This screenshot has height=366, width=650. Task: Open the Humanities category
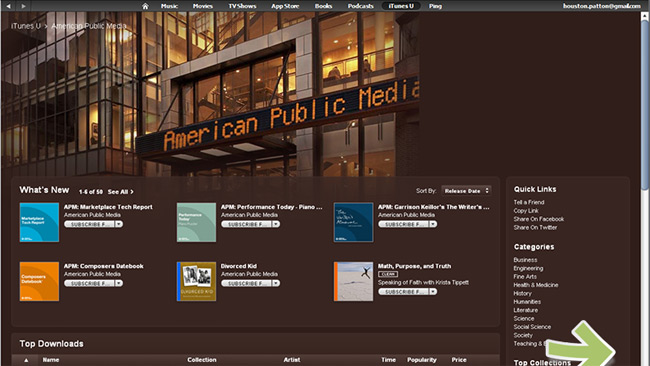coord(527,302)
